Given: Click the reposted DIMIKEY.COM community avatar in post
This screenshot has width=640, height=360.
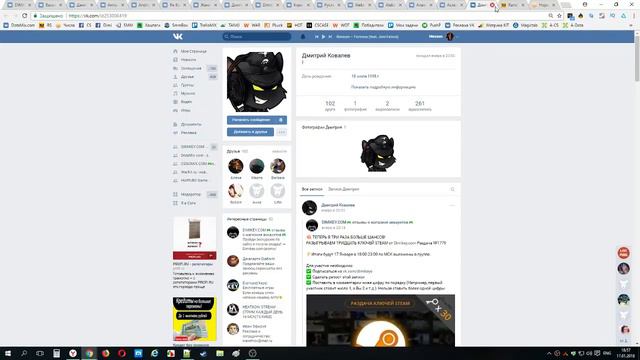Looking at the screenshot, I should tap(312, 225).
